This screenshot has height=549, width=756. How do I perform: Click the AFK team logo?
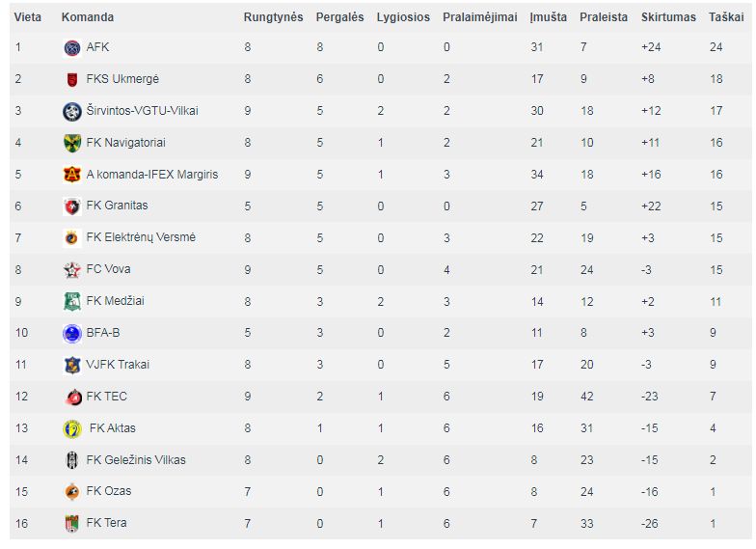click(71, 48)
